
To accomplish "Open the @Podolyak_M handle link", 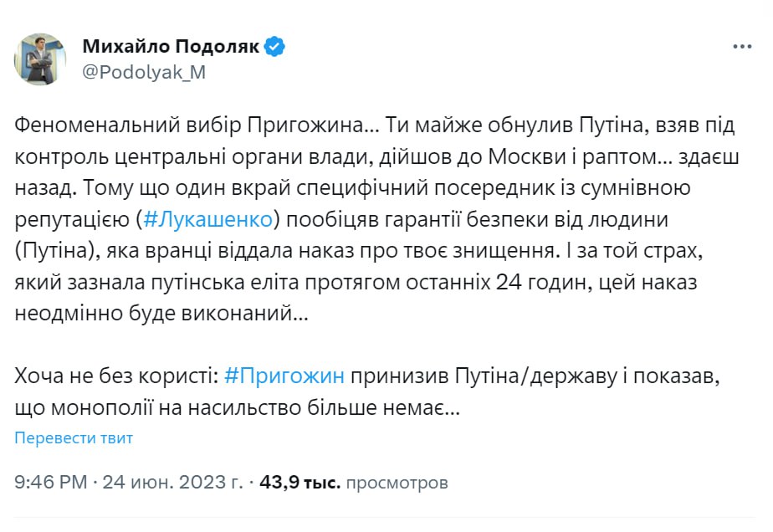I will pyautogui.click(x=143, y=72).
